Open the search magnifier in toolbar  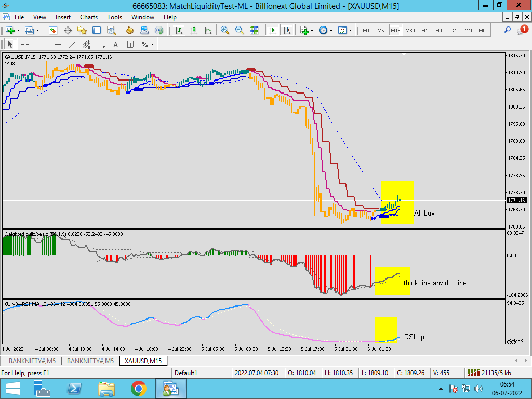[x=508, y=30]
